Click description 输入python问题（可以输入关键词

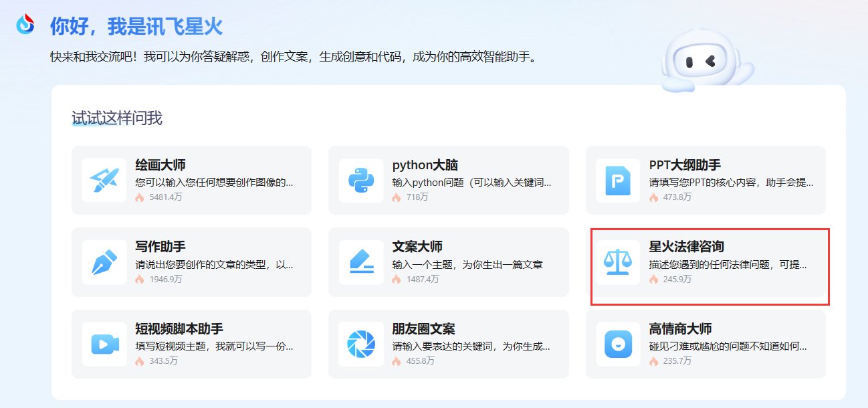[471, 182]
